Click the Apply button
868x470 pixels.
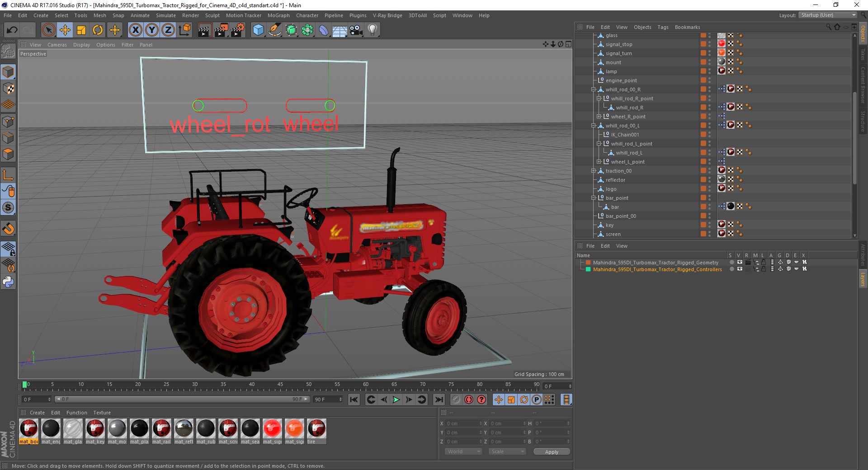click(x=552, y=451)
